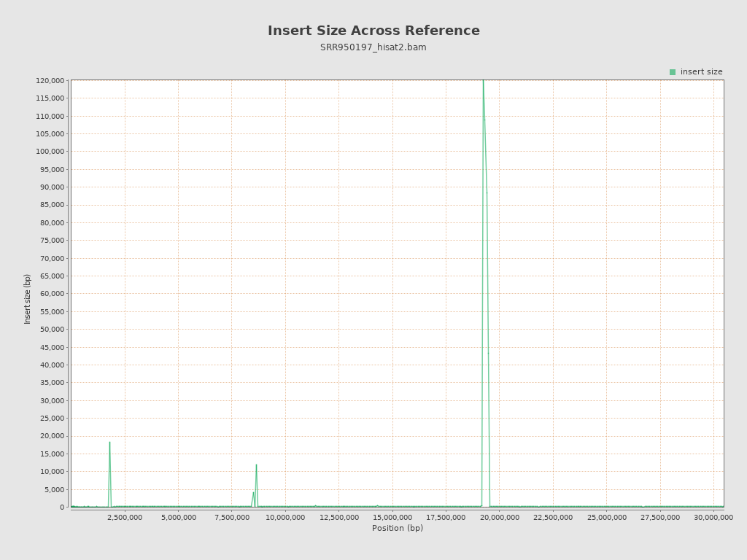Viewport: 747px width, 560px height.
Task: Click the 'Insert size (bp)' y-axis label
Action: coord(28,299)
